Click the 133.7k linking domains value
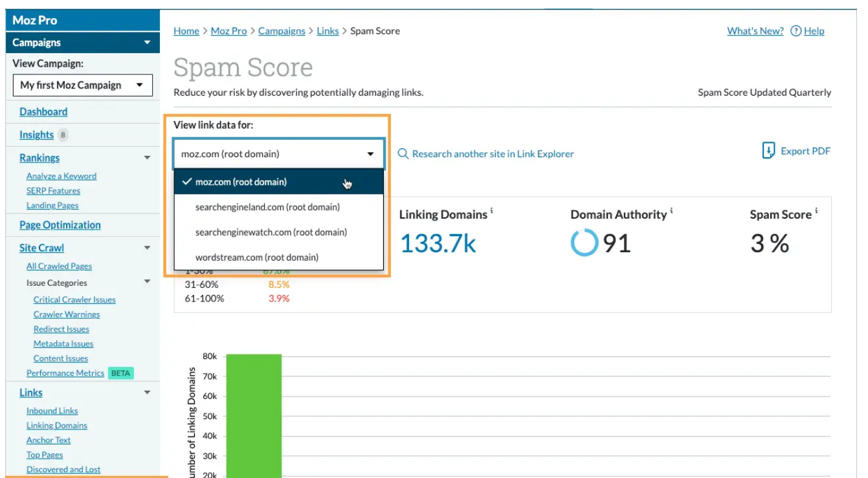 (438, 243)
